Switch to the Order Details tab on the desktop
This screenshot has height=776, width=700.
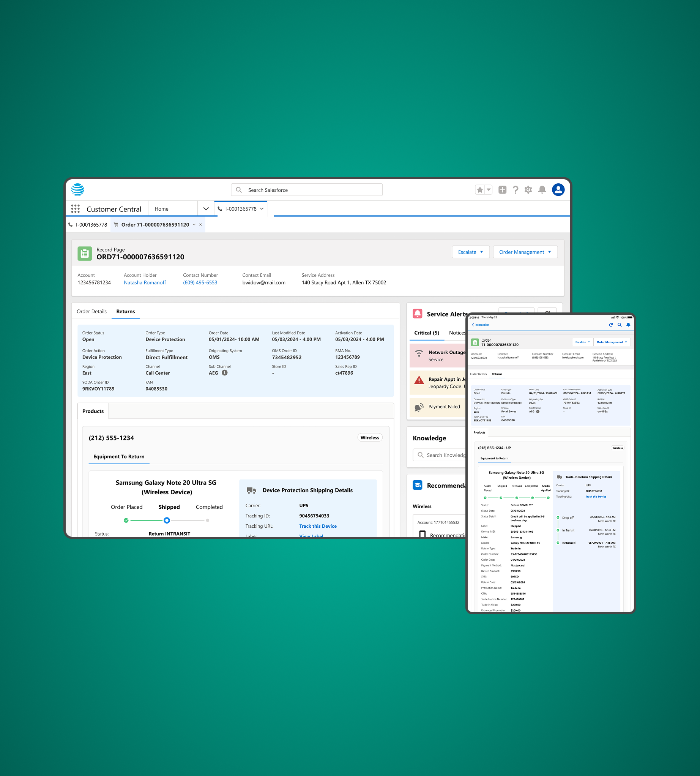pyautogui.click(x=91, y=311)
